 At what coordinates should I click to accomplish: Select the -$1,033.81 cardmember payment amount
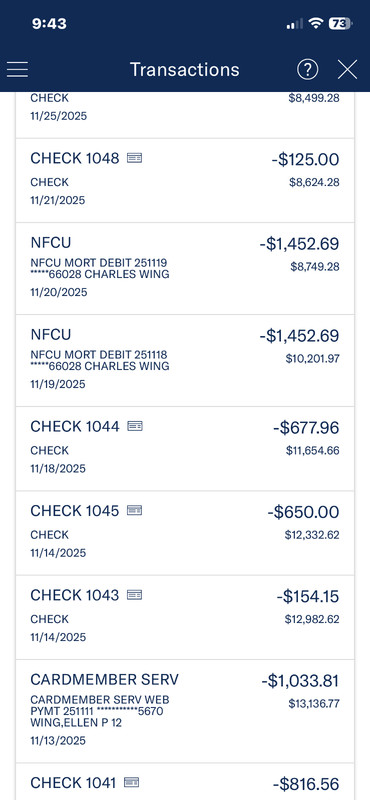(300, 681)
